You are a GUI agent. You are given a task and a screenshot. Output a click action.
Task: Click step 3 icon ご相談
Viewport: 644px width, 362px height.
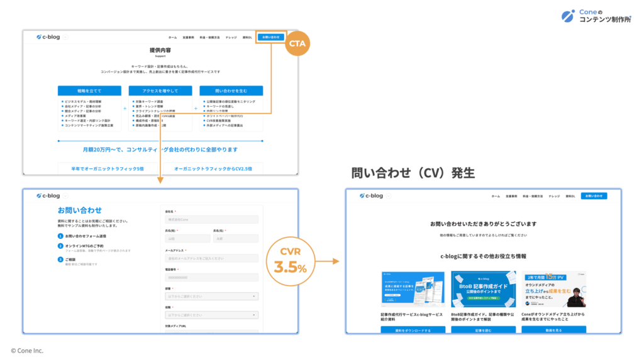click(x=60, y=260)
